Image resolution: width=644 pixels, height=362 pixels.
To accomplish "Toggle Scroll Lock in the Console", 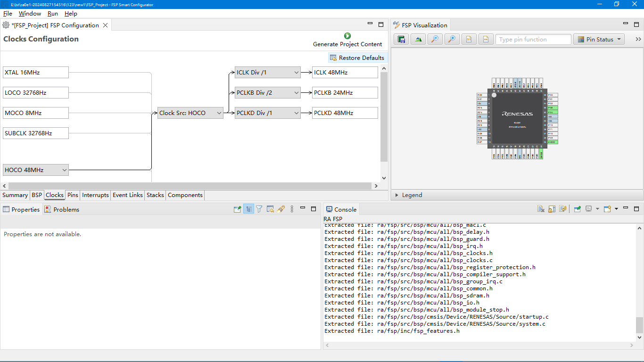I will [552, 209].
